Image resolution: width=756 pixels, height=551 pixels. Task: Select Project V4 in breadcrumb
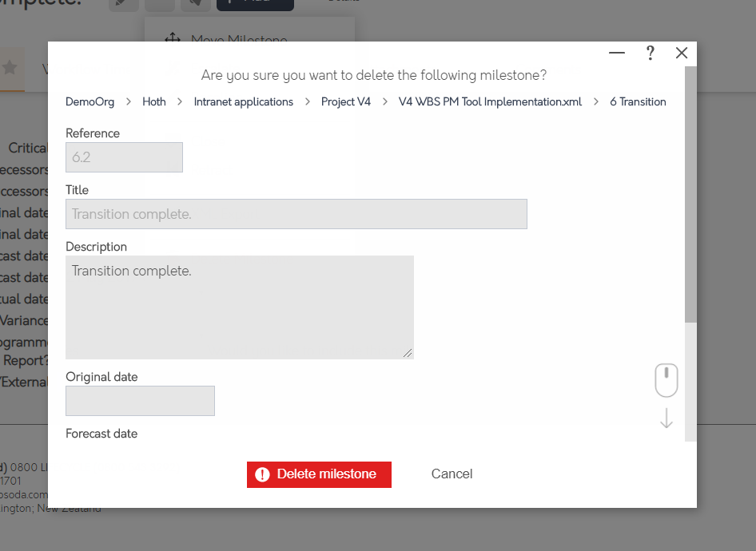pos(345,101)
